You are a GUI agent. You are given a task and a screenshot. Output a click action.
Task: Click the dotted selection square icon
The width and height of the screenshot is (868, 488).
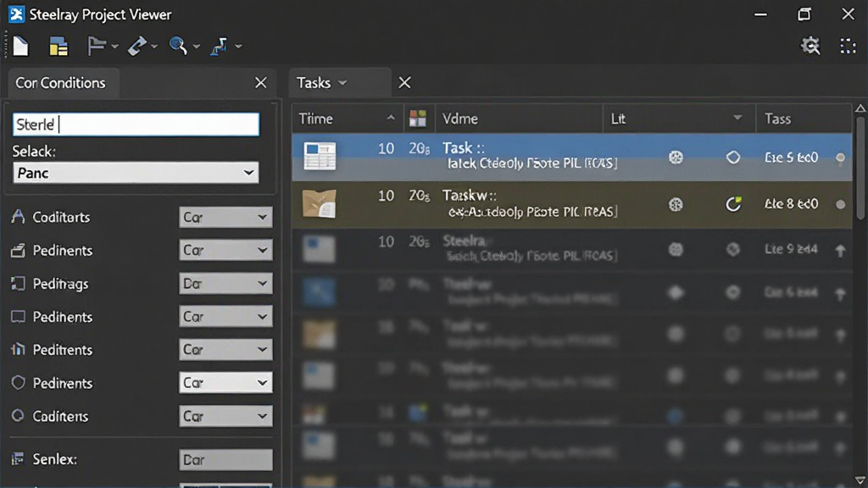[x=848, y=46]
